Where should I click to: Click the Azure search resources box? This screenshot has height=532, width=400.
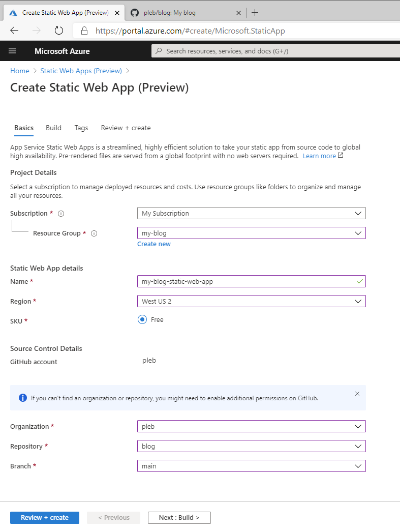tap(275, 51)
